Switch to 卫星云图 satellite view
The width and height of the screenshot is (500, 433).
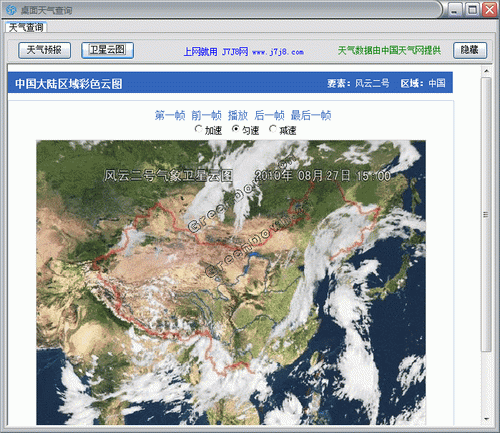(x=107, y=50)
